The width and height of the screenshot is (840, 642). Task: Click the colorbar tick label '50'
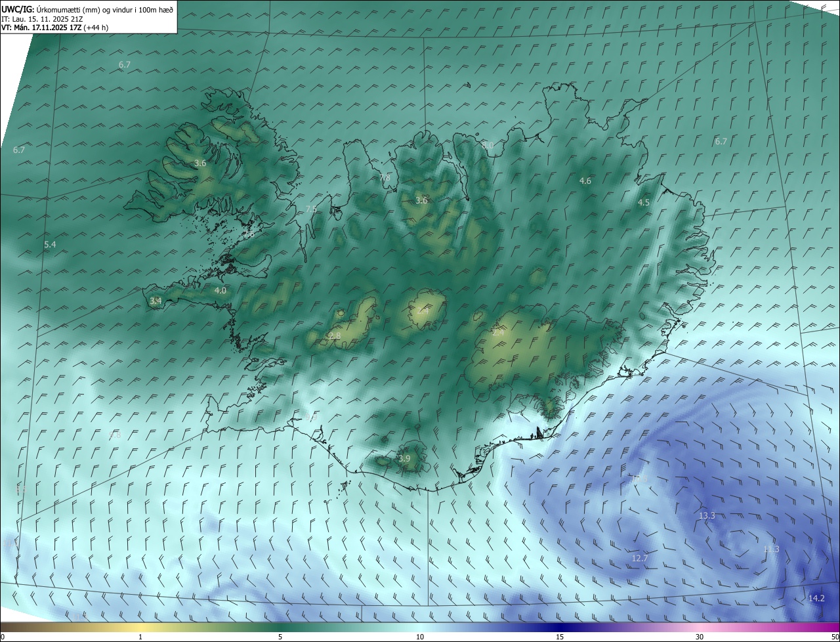(835, 637)
